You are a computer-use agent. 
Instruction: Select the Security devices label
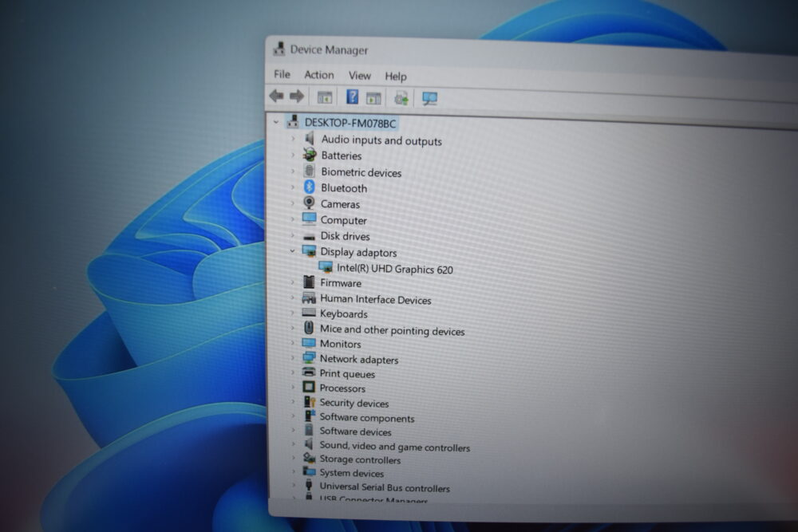tap(354, 404)
